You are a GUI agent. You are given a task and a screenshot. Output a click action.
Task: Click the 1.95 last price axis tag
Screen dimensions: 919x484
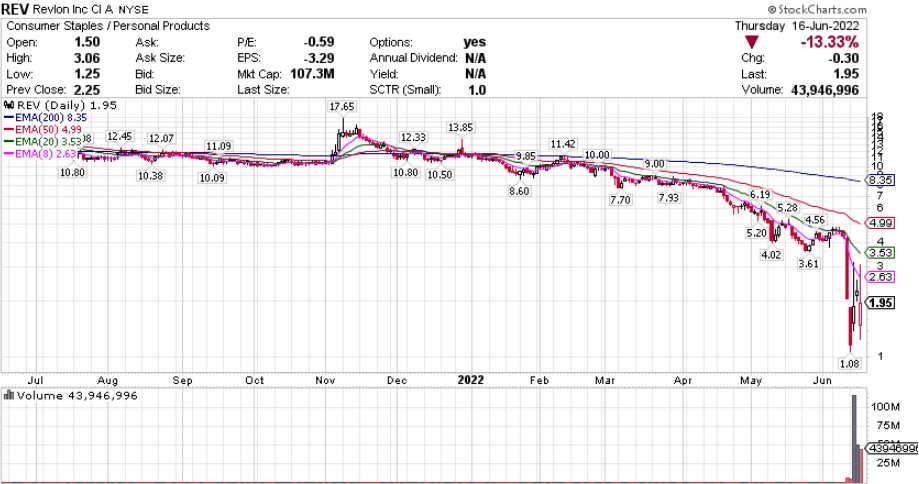[x=881, y=303]
